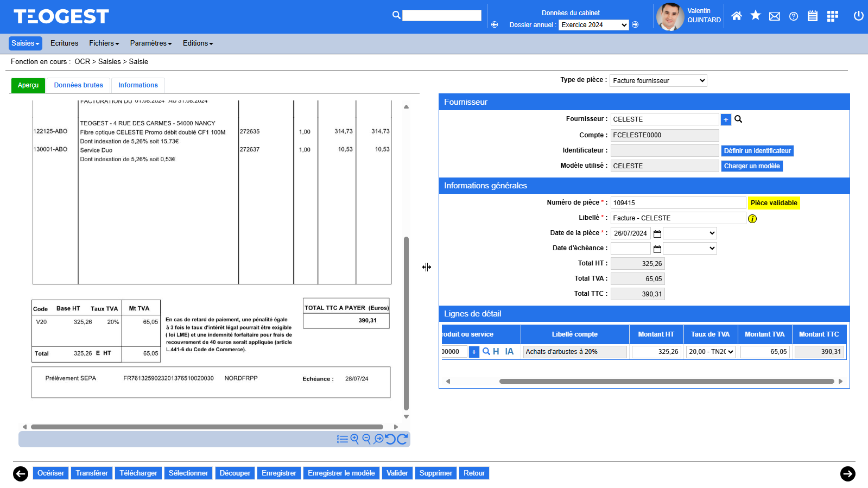Open the Dossier annuel Exercice 2024 dropdown

click(594, 25)
